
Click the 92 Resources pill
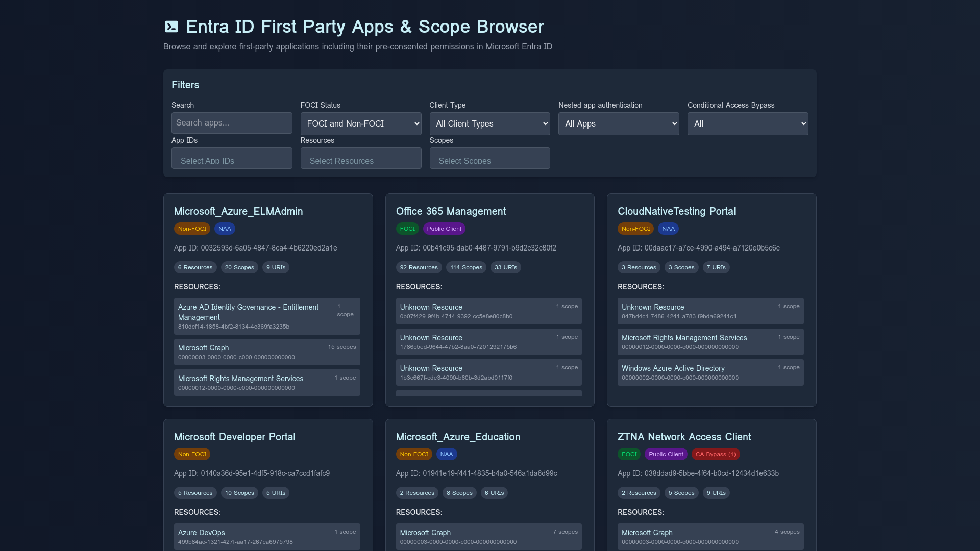click(419, 267)
